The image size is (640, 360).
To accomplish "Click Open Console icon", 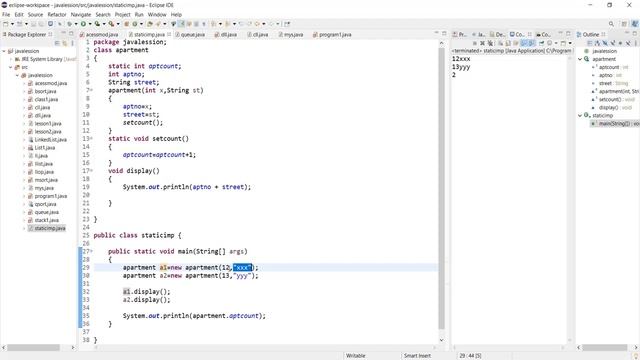I will coord(563,43).
